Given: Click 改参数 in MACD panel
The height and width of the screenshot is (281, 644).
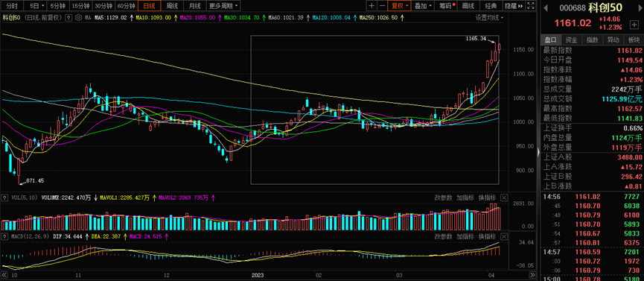Looking at the screenshot, I should (x=444, y=236).
